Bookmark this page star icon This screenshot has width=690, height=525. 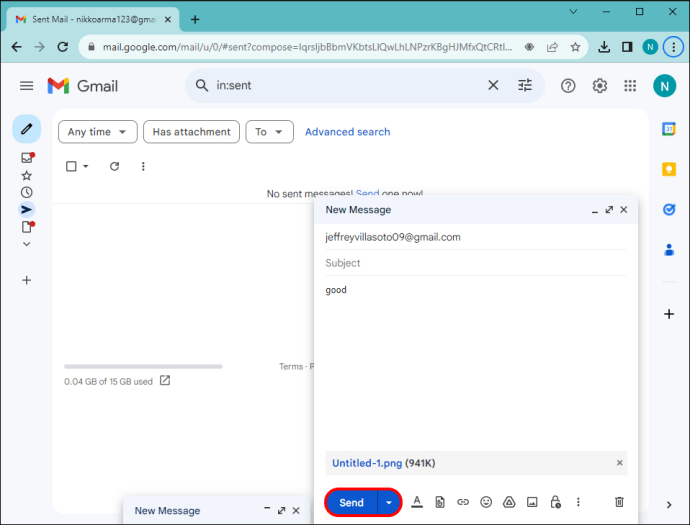click(575, 47)
